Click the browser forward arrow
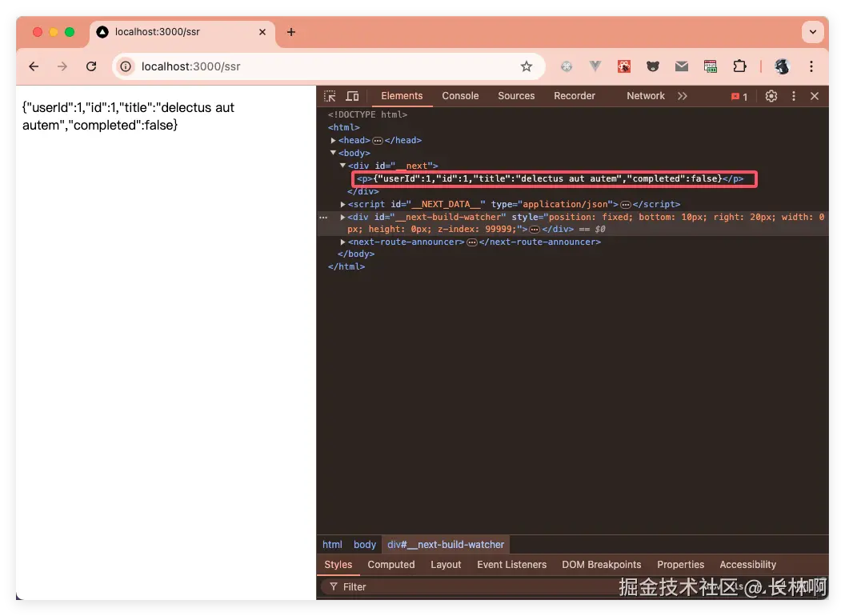The width and height of the screenshot is (845, 616). (62, 66)
